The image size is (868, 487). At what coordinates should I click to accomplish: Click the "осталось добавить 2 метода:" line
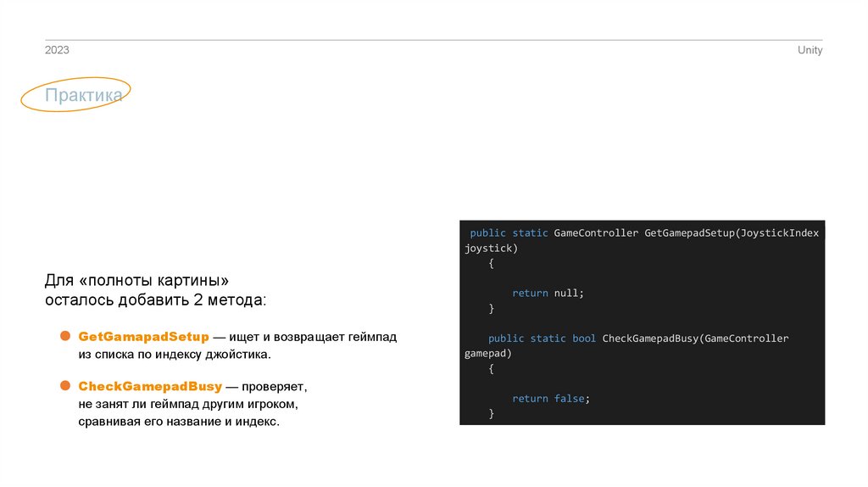point(155,300)
